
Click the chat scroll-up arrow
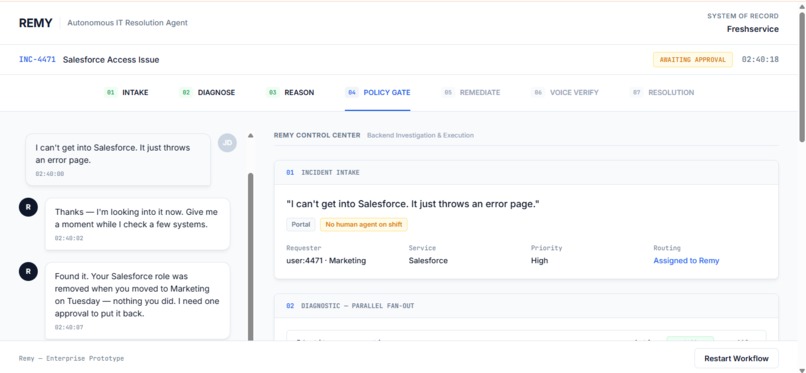(x=250, y=136)
